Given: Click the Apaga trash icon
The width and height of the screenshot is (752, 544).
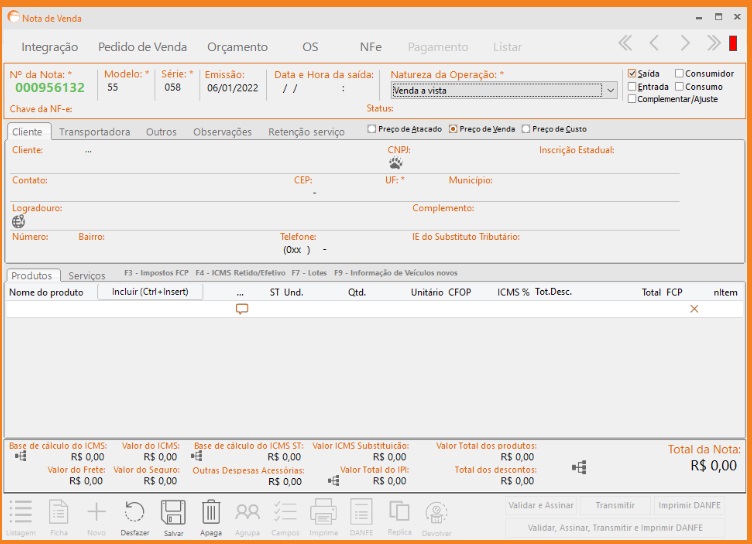Looking at the screenshot, I should [210, 513].
